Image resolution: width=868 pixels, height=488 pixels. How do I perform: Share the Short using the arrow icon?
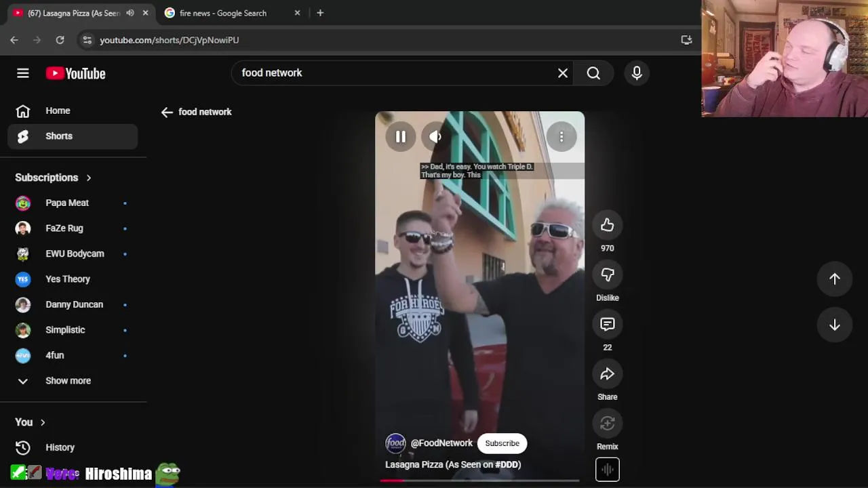coord(607,374)
